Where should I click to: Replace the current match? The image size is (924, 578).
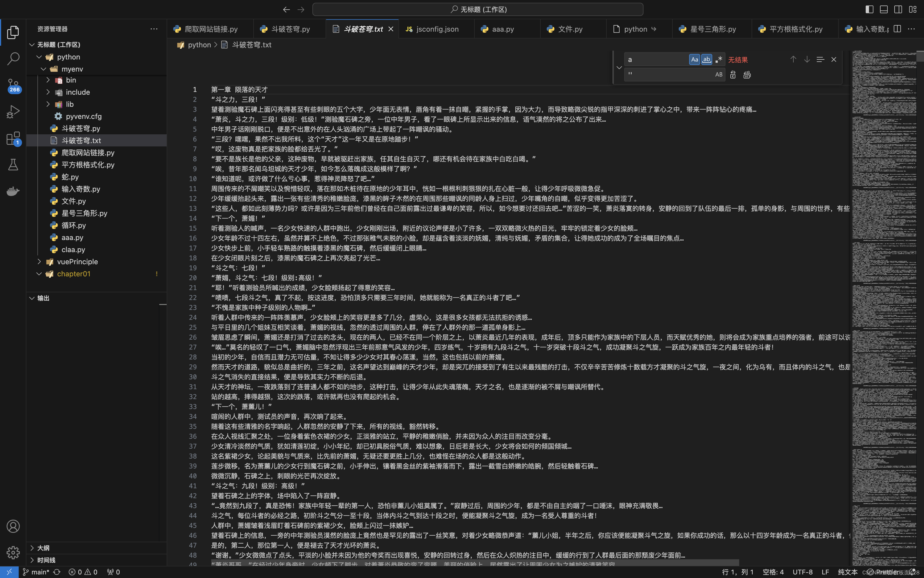733,75
